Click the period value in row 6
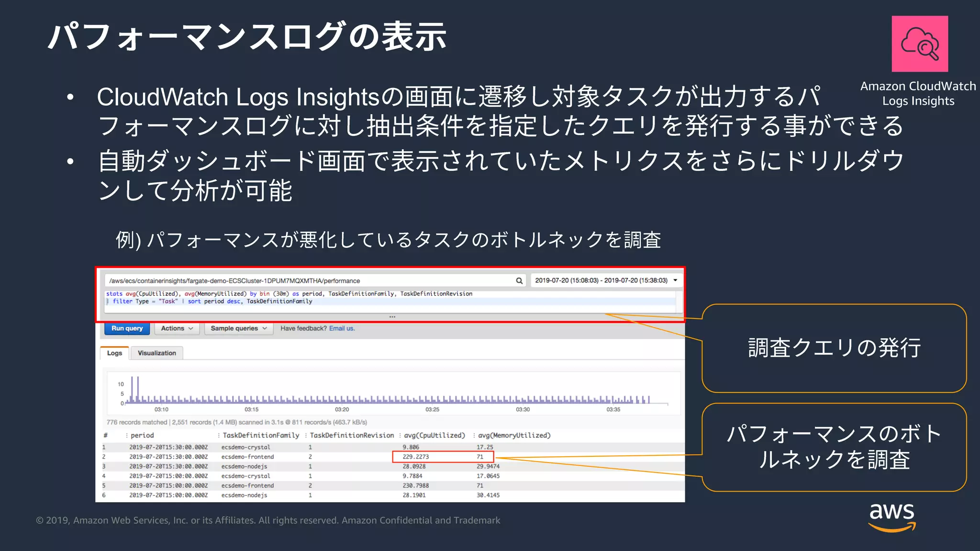980x551 pixels. (168, 495)
